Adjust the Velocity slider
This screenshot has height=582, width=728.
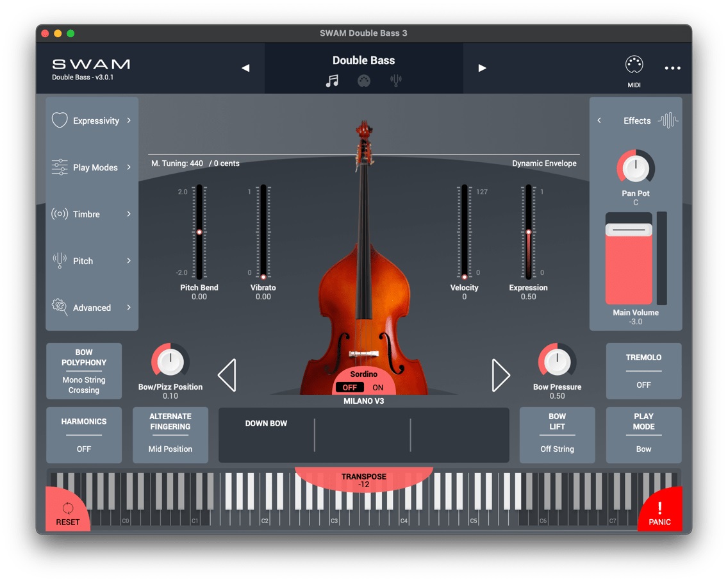click(464, 232)
